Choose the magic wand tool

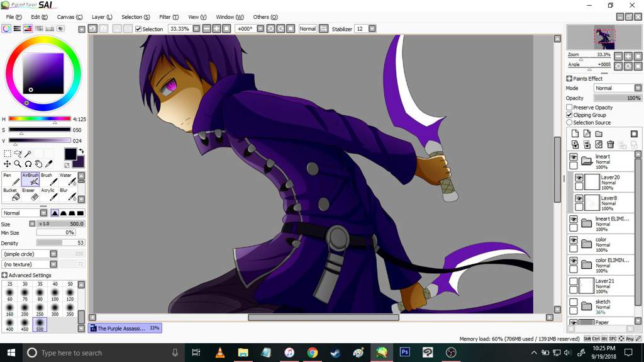tap(28, 154)
